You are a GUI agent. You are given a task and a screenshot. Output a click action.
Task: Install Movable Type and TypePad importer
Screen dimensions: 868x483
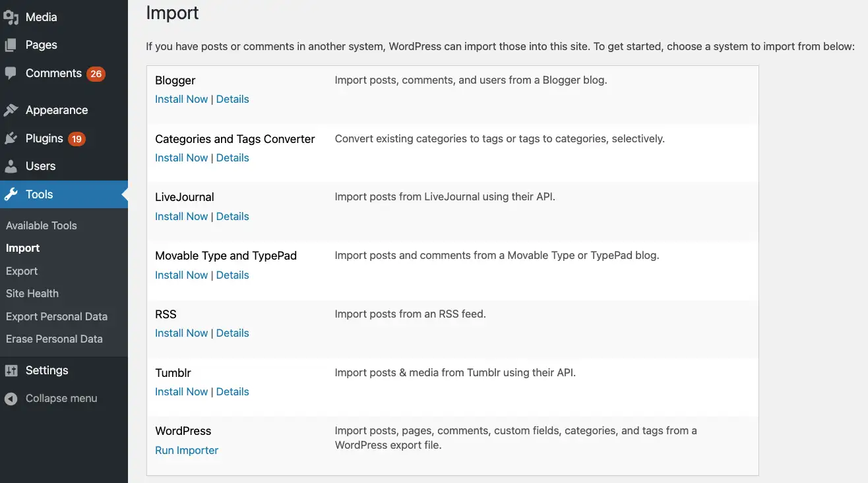181,275
